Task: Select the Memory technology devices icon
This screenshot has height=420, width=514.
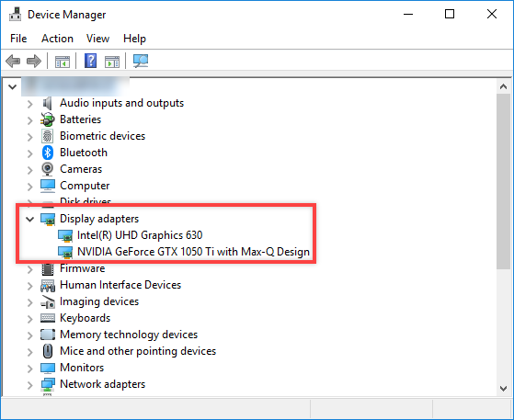Action: pos(48,335)
